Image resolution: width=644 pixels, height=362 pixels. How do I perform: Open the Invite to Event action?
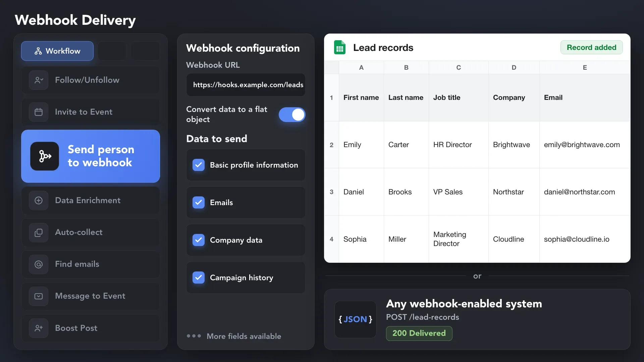[x=91, y=112]
